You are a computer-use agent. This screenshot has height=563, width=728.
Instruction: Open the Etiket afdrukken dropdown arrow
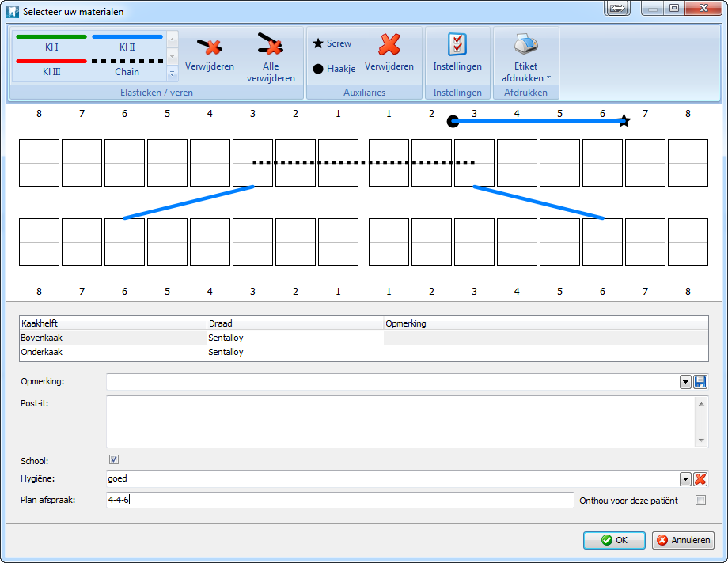(549, 77)
